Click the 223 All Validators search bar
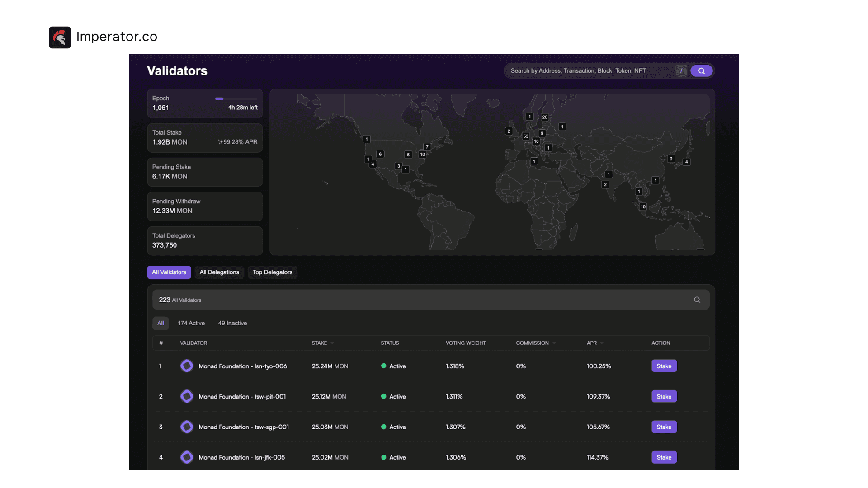 point(431,300)
